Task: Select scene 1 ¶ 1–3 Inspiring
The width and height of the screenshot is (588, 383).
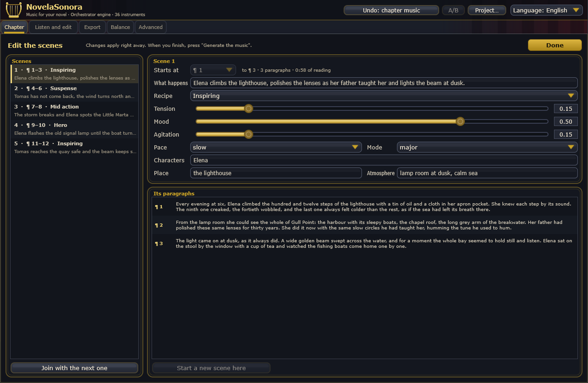Action: pos(74,74)
